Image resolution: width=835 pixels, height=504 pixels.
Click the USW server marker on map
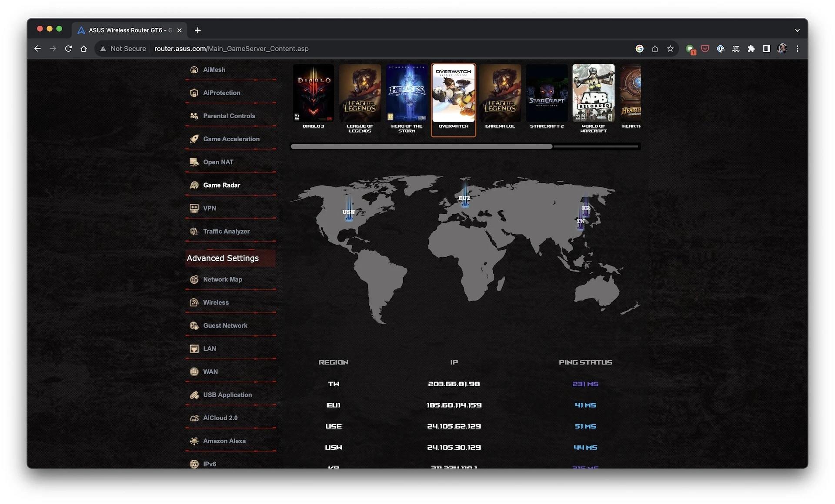click(349, 212)
